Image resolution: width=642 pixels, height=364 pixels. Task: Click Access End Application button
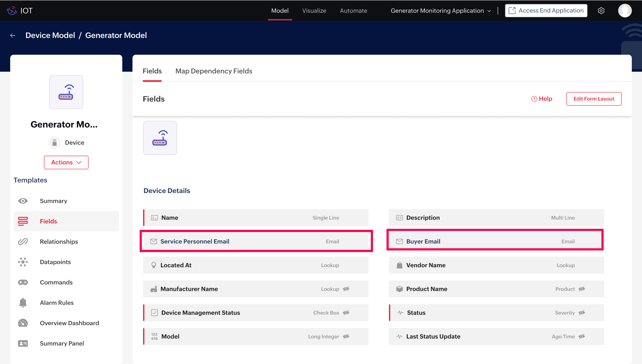click(x=546, y=11)
